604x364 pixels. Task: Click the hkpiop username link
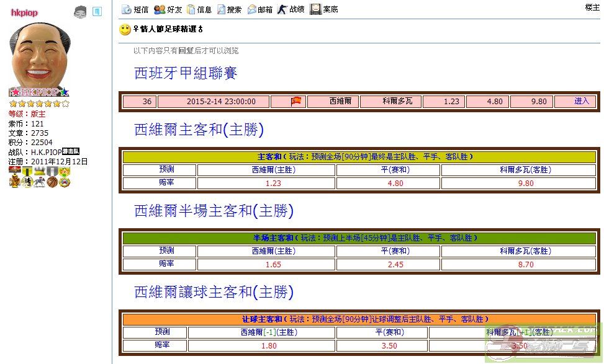25,12
